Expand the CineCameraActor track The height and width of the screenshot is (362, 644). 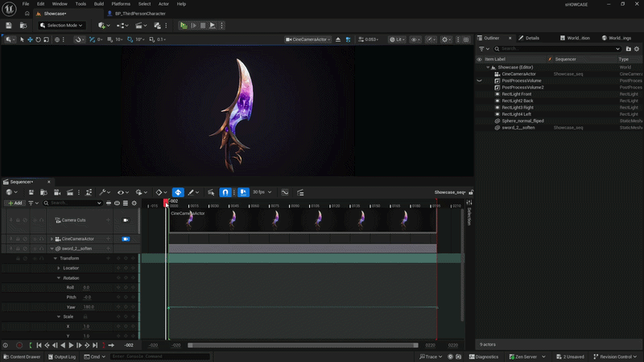(52, 239)
